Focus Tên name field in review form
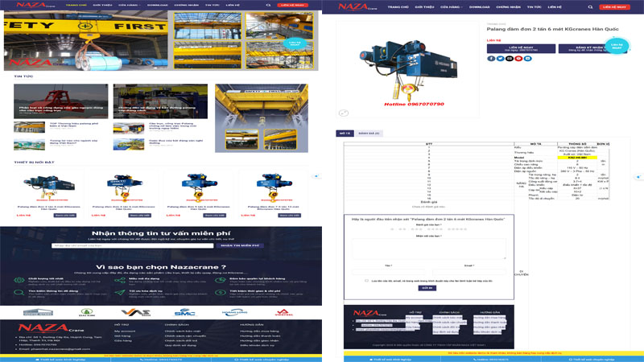Viewport: 644px width, 362px height. tap(389, 272)
